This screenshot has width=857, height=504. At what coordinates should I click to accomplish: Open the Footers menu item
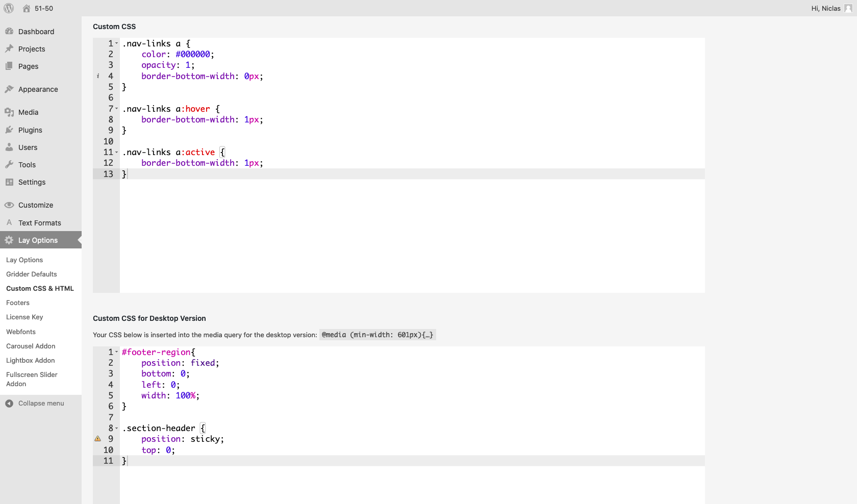[18, 303]
